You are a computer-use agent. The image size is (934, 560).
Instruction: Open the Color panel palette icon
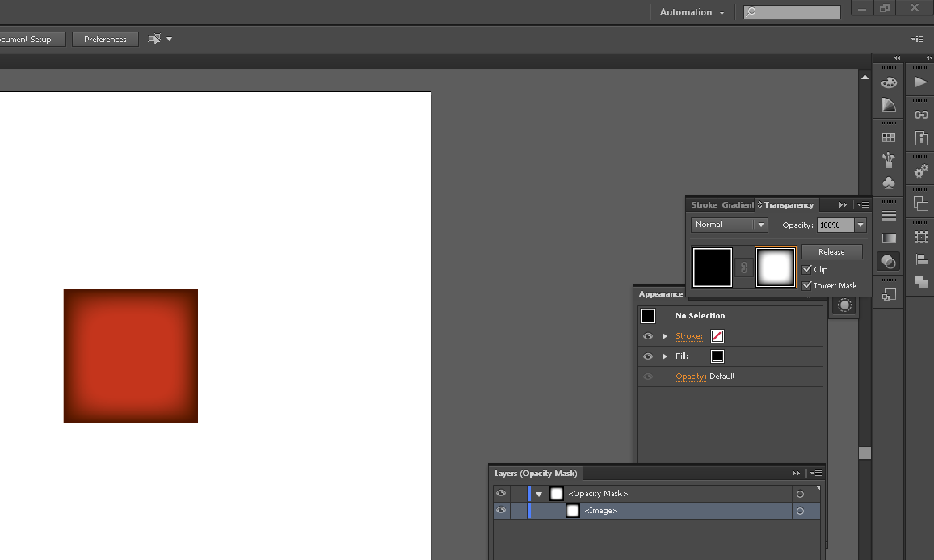(889, 82)
